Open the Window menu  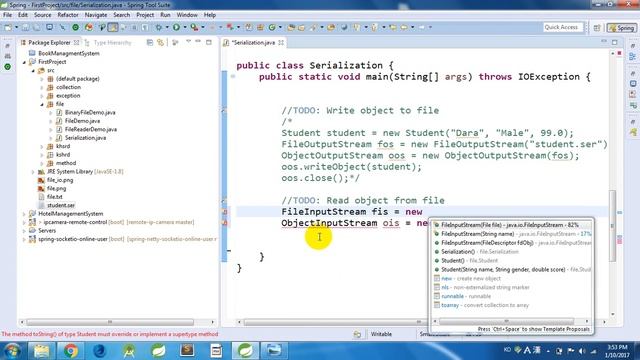pos(187,15)
